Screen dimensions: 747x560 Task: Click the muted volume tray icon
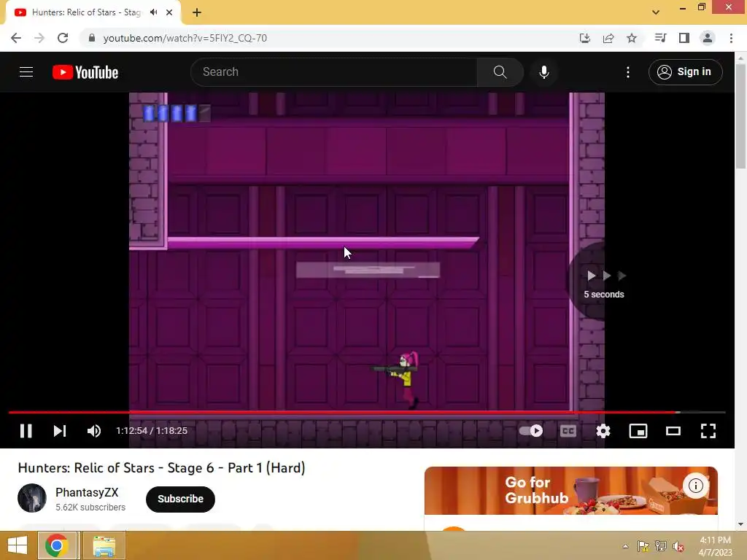678,546
